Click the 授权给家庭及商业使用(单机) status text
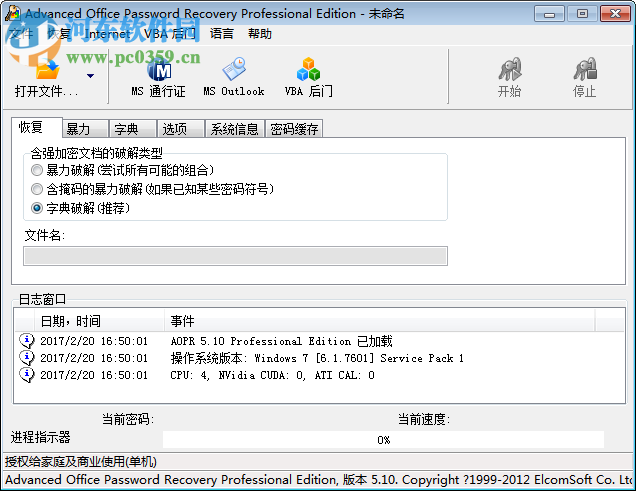This screenshot has height=491, width=636. click(81, 461)
